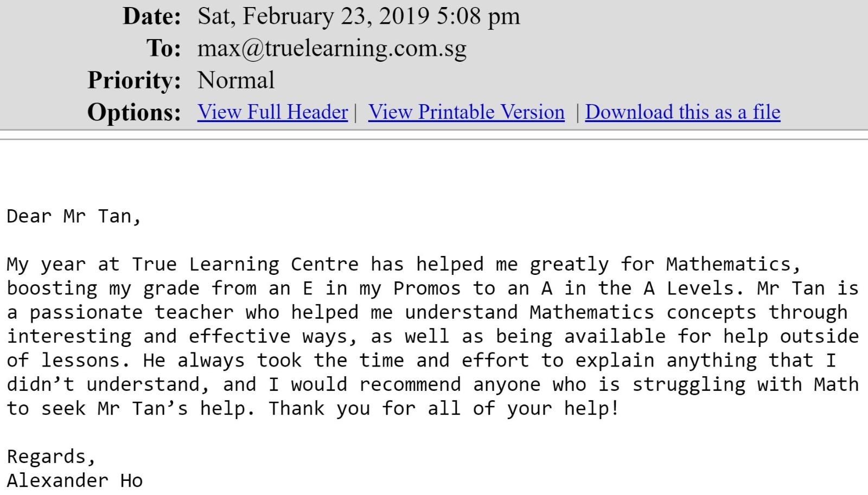
Task: Open the View Printable Version link
Action: click(467, 112)
